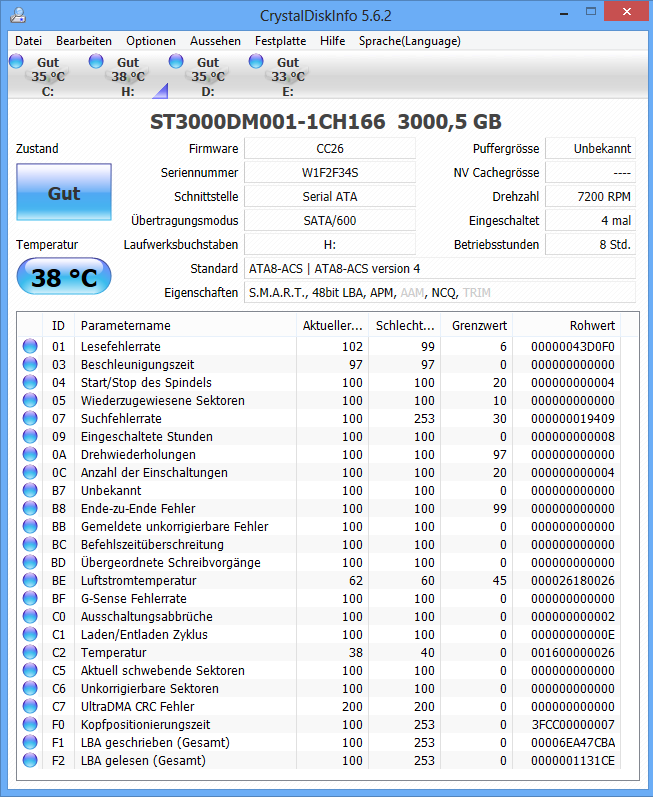Viewport: 653px width, 797px height.
Task: Click status orb for Ausschaltungsabbrüche row
Action: [30, 617]
